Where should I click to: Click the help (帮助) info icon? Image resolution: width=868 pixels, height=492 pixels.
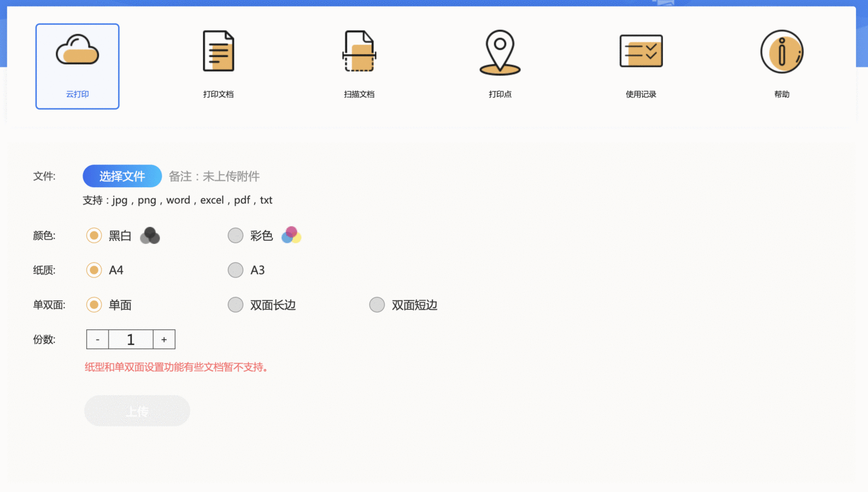782,52
